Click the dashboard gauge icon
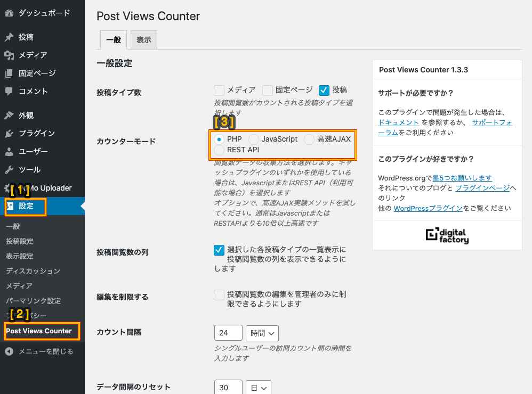Image resolution: width=532 pixels, height=394 pixels. (9, 13)
